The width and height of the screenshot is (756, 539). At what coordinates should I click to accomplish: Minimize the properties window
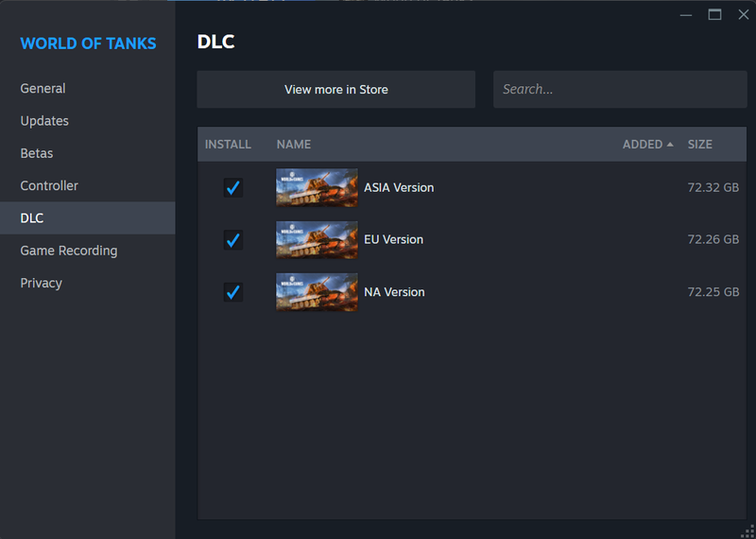pyautogui.click(x=686, y=15)
